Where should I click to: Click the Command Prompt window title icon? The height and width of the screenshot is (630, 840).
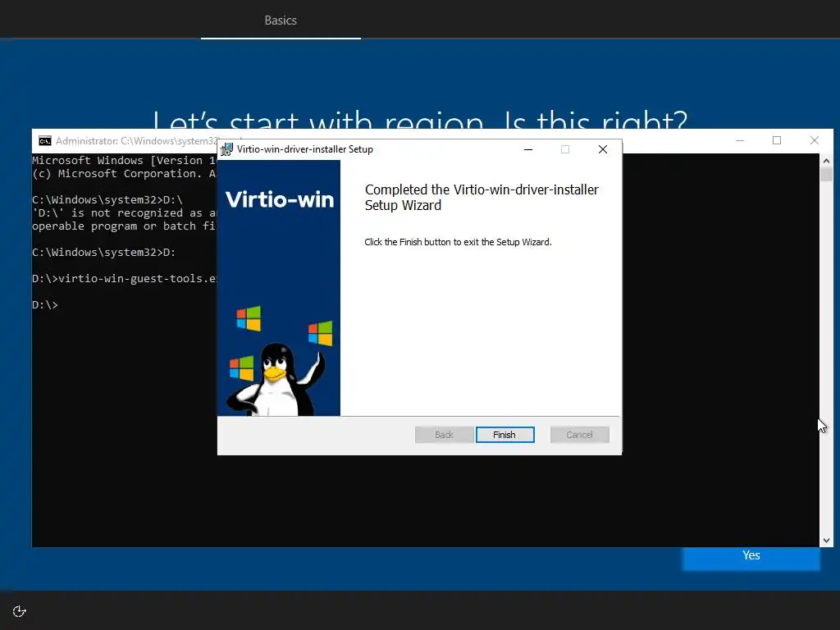point(45,141)
